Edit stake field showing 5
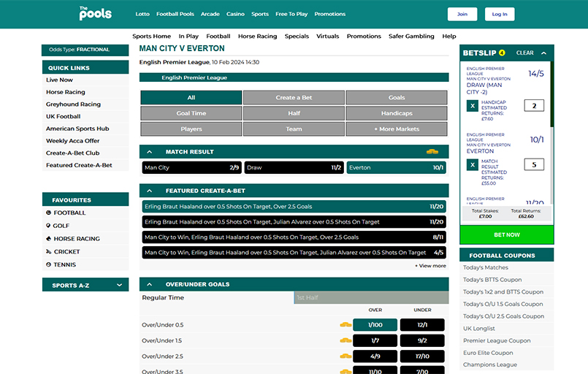This screenshot has height=374, width=588. pyautogui.click(x=534, y=164)
